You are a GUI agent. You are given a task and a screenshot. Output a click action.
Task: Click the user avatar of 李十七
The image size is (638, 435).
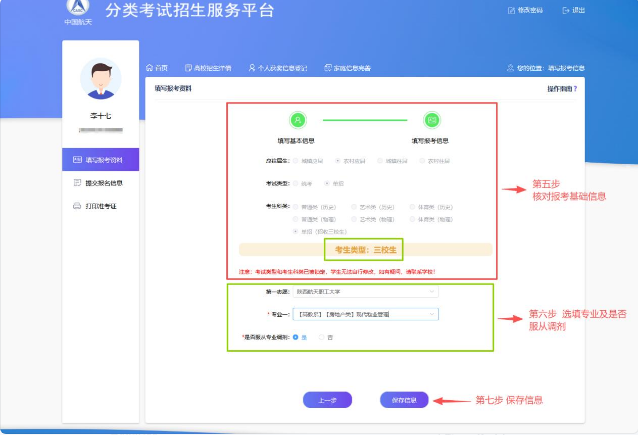pyautogui.click(x=99, y=81)
